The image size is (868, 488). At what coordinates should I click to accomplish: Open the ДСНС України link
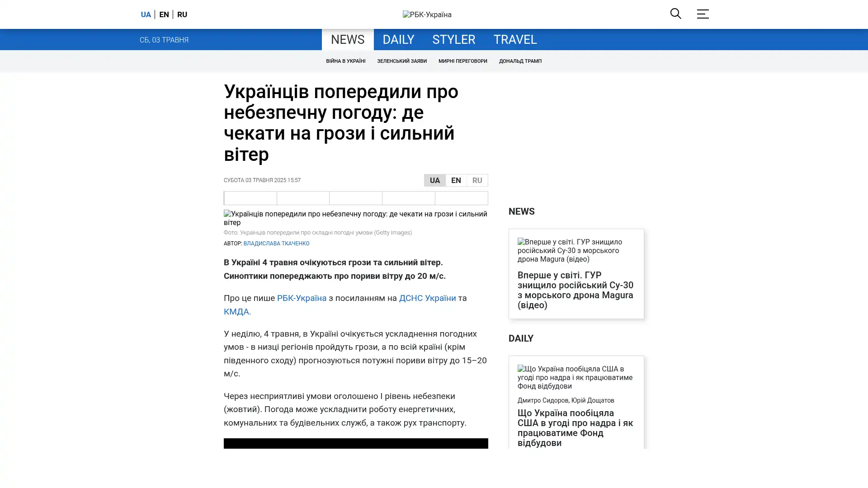427,298
